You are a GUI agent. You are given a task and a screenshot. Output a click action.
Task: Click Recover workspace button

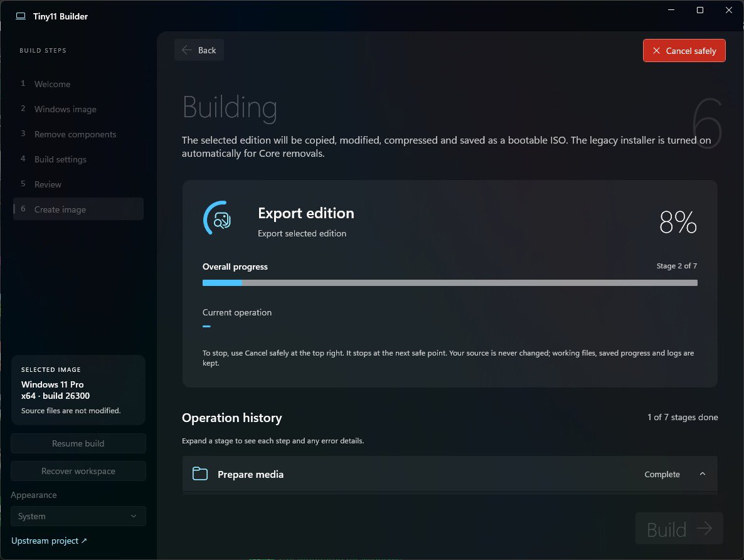[x=78, y=471]
